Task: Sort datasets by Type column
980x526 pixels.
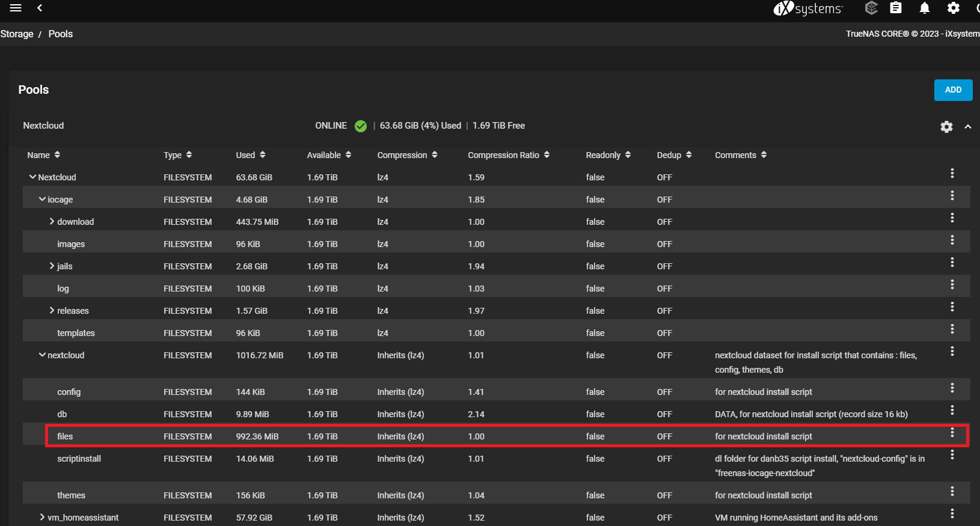Action: [177, 155]
